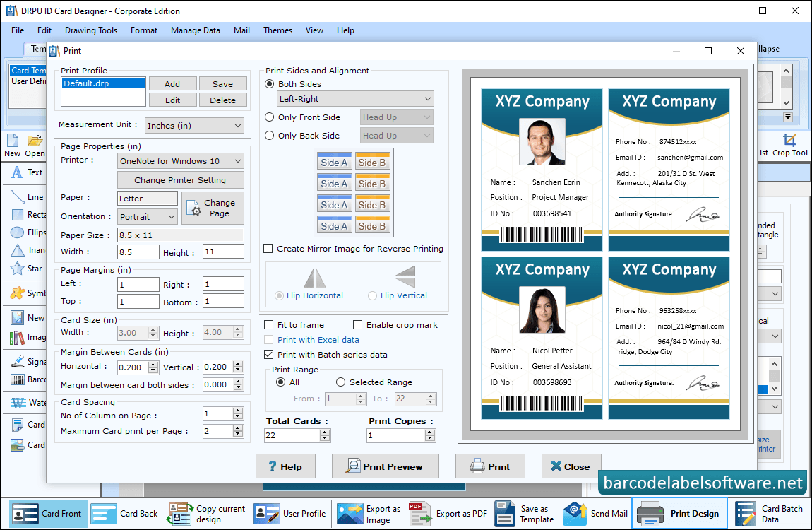The height and width of the screenshot is (530, 812).
Task: Increase Maximum Card print per Page value
Action: (238, 428)
